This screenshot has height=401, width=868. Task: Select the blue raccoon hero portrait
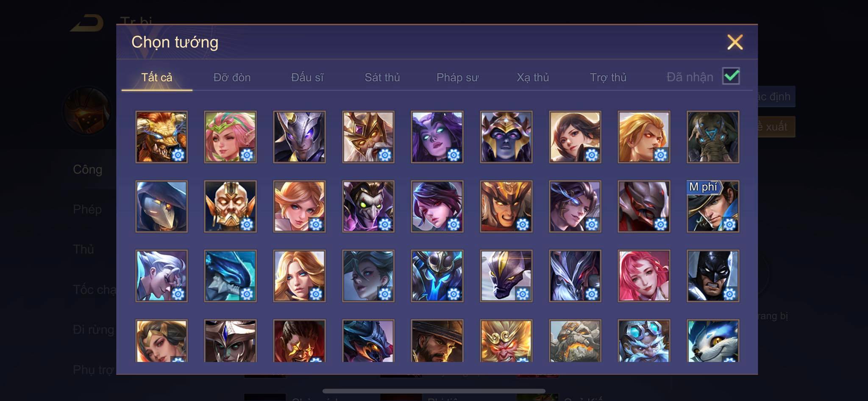coord(713,341)
